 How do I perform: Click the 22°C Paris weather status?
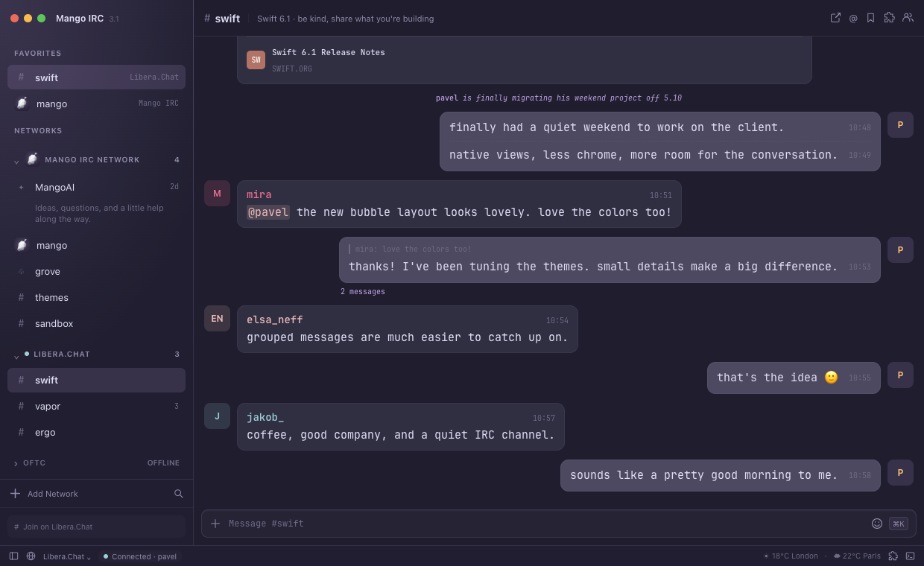point(857,556)
